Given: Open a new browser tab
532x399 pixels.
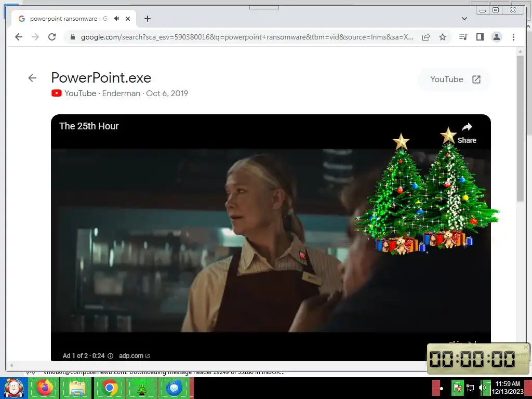Looking at the screenshot, I should click(x=147, y=19).
